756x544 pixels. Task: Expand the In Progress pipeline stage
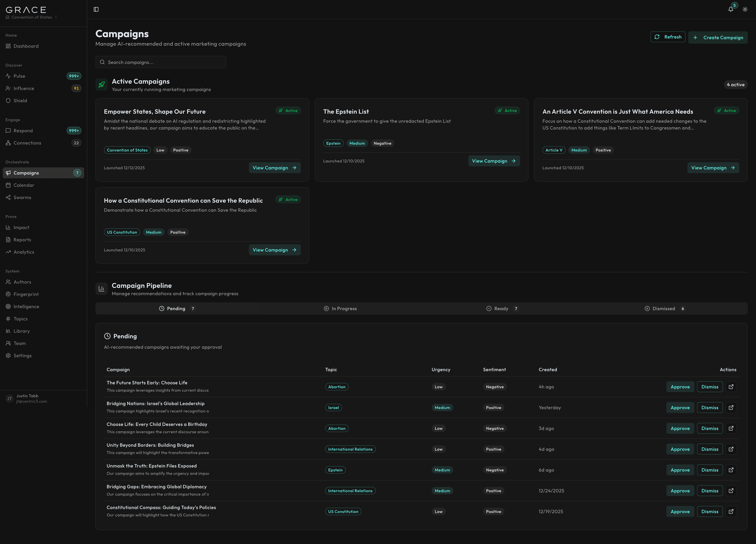click(x=340, y=308)
